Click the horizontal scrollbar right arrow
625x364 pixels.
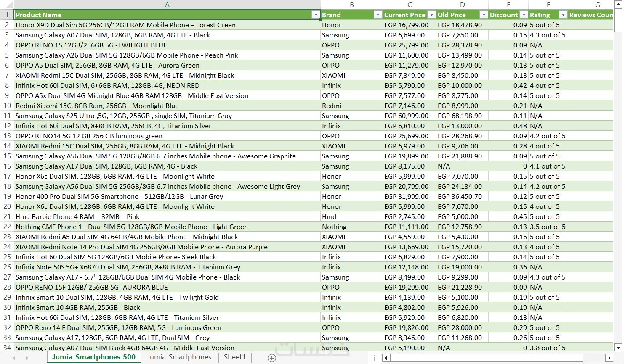[x=609, y=358]
